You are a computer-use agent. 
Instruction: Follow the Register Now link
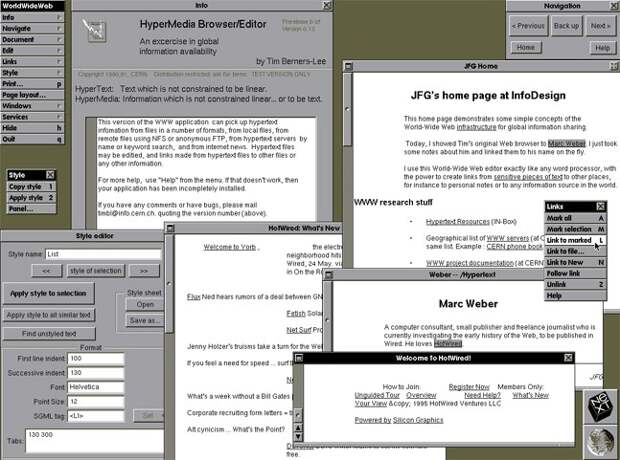[x=469, y=386]
